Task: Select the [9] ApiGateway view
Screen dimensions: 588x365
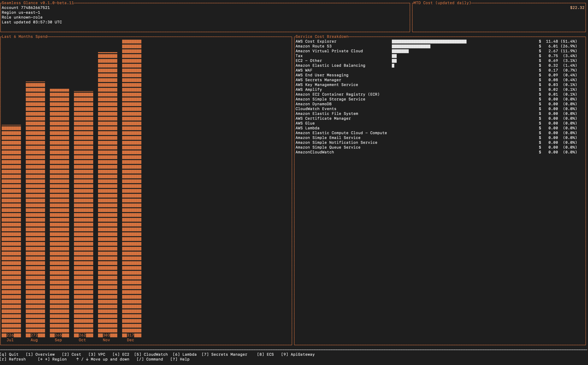Action: [x=298, y=354]
